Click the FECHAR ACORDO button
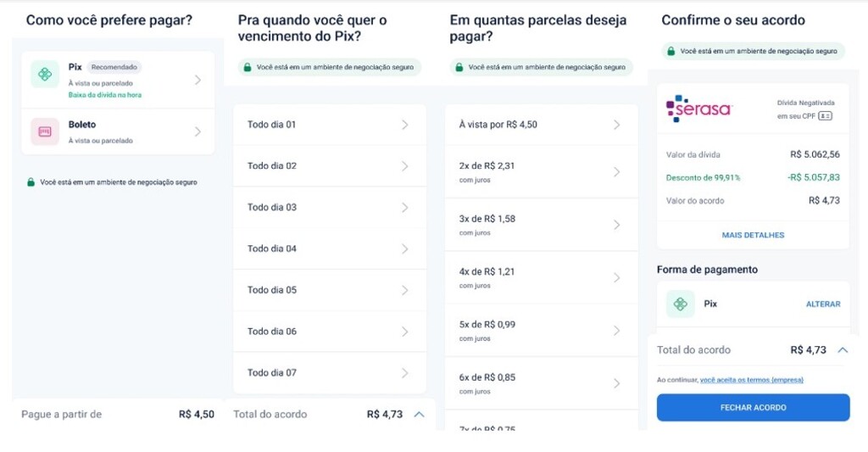This screenshot has width=868, height=452. (x=753, y=408)
